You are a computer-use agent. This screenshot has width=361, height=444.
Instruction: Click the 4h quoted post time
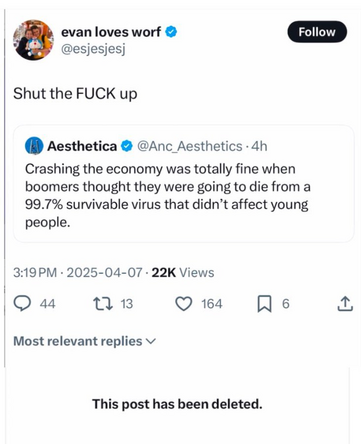(259, 146)
